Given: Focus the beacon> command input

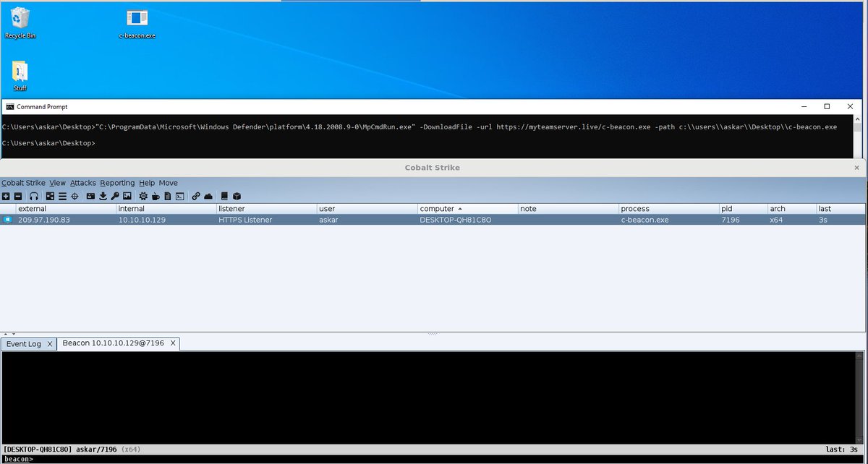Looking at the screenshot, I should (x=448, y=459).
